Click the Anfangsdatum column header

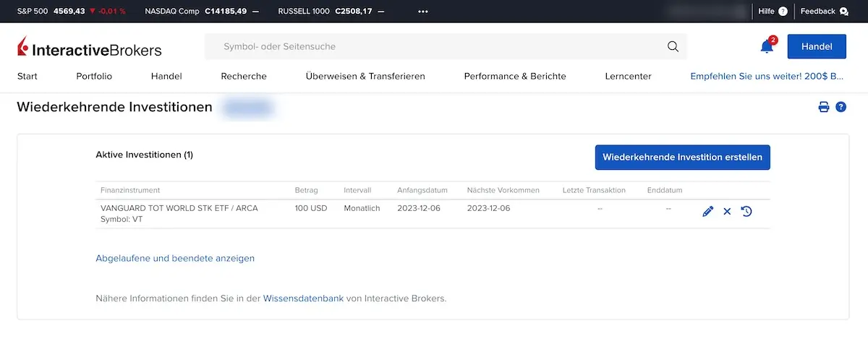click(422, 191)
